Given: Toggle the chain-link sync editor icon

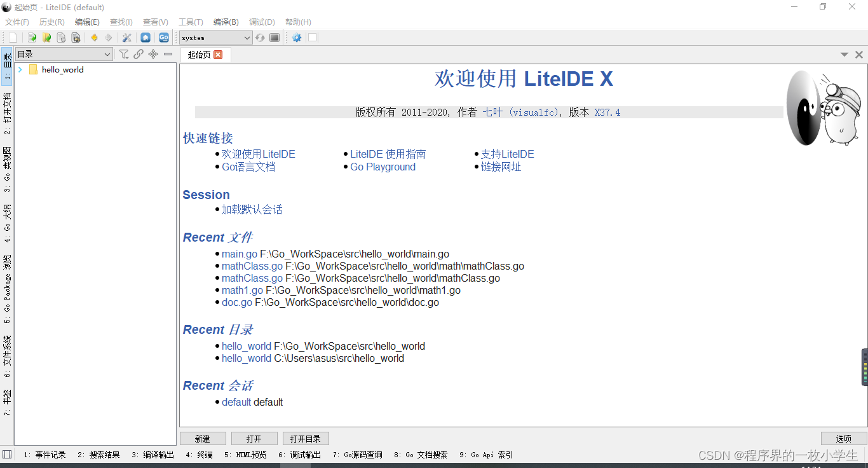Looking at the screenshot, I should click(139, 54).
